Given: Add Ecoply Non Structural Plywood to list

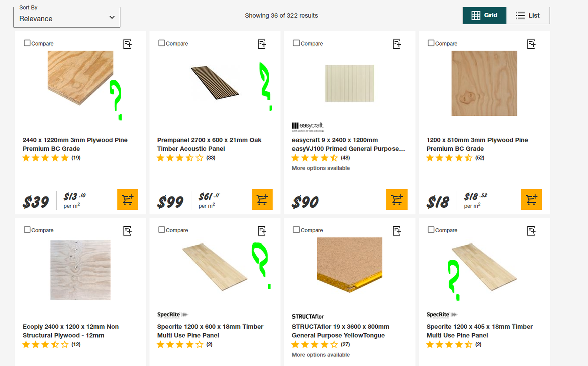Looking at the screenshot, I should tap(128, 231).
